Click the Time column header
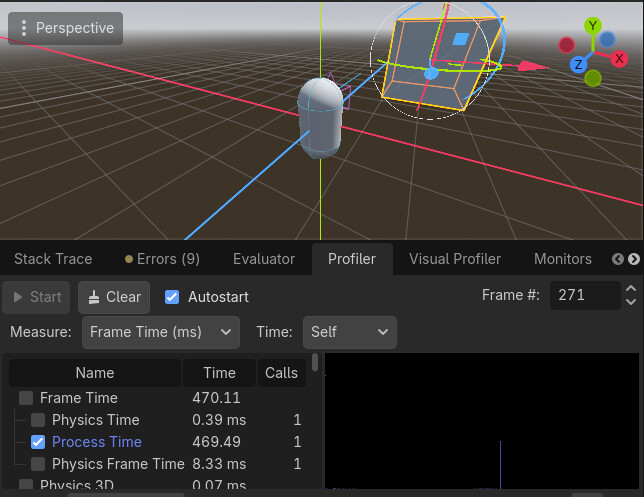The image size is (644, 497). point(219,373)
